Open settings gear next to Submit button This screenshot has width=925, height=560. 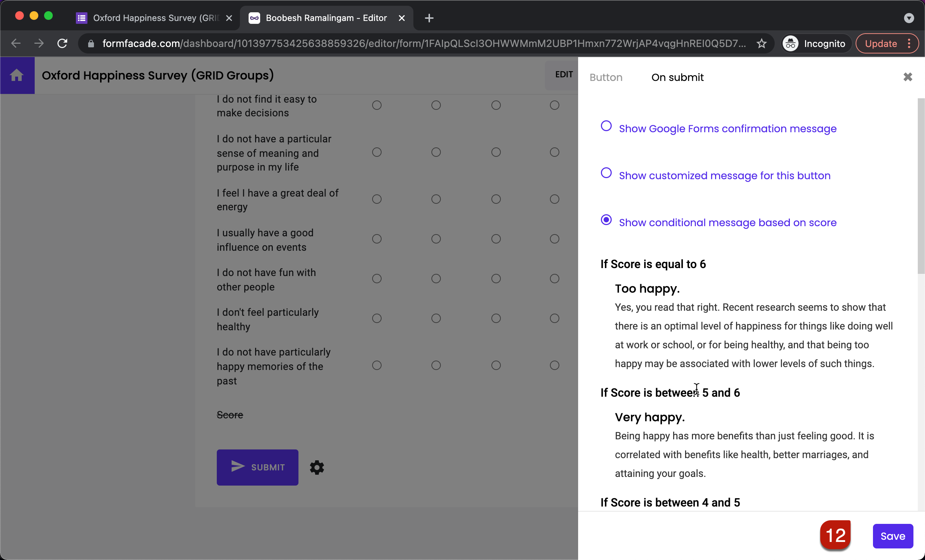point(317,467)
